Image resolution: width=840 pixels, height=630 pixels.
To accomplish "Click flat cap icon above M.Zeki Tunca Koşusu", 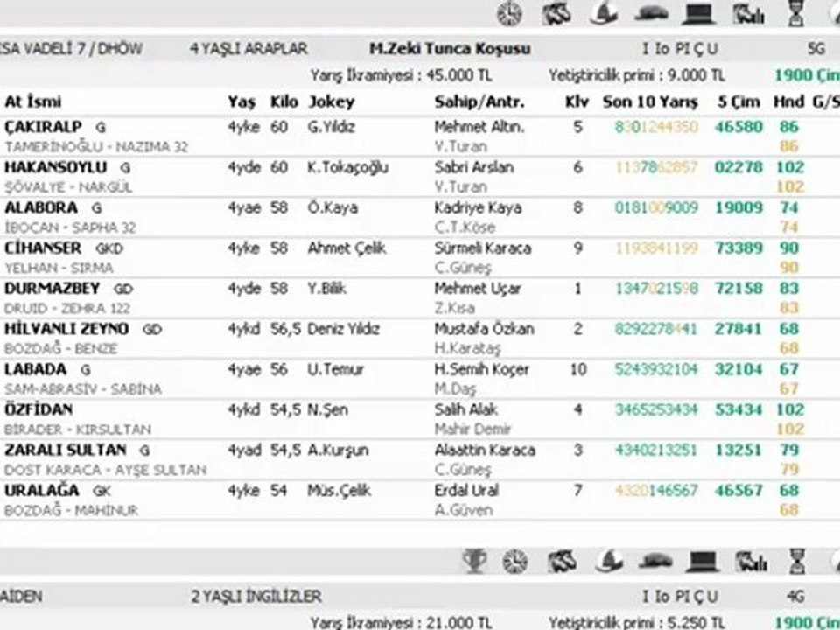I will coord(651,14).
